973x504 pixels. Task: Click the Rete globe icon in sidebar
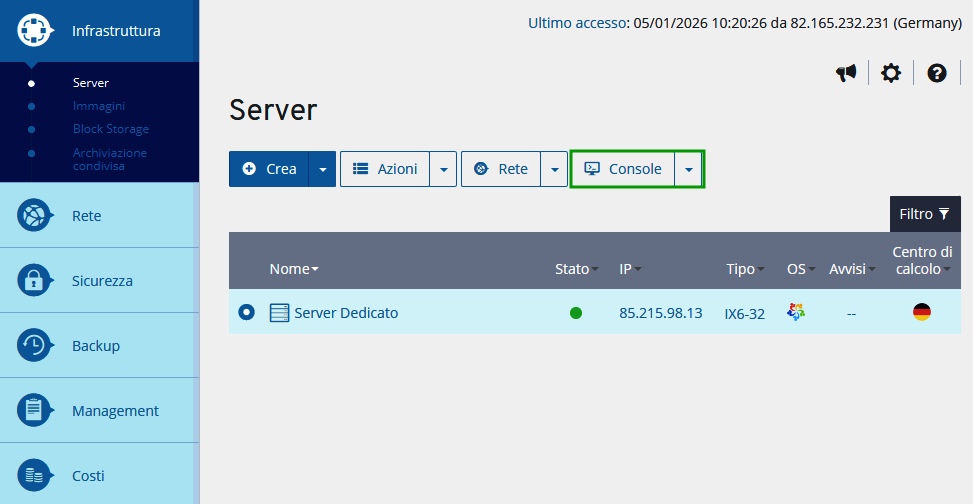(35, 216)
